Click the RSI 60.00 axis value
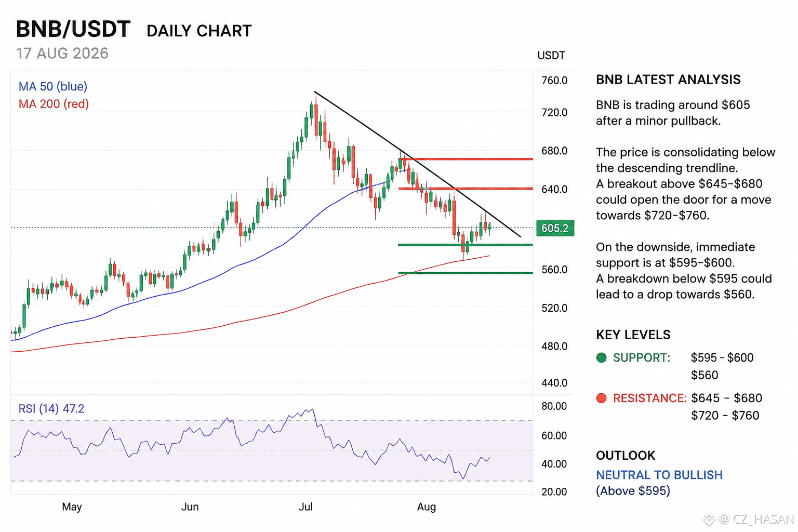This screenshot has width=798, height=532. (554, 435)
